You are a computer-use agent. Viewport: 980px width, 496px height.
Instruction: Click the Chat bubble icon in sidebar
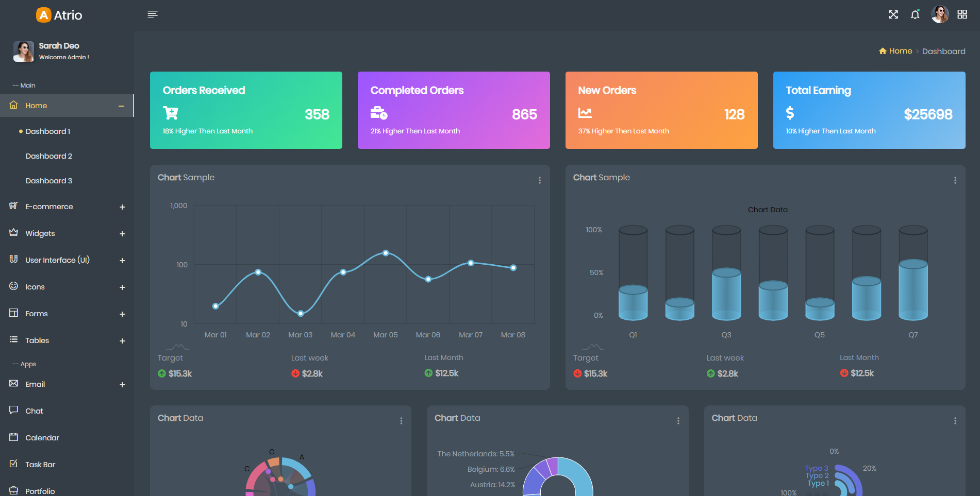pyautogui.click(x=14, y=410)
